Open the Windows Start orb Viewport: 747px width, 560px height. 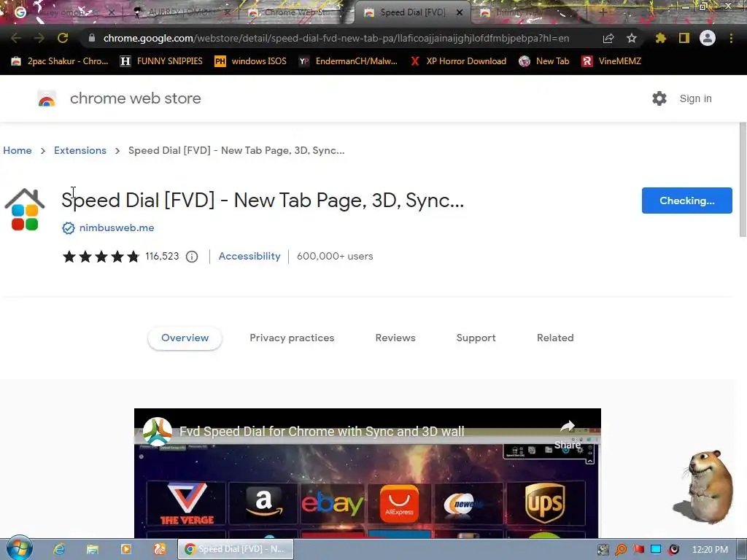pyautogui.click(x=19, y=549)
